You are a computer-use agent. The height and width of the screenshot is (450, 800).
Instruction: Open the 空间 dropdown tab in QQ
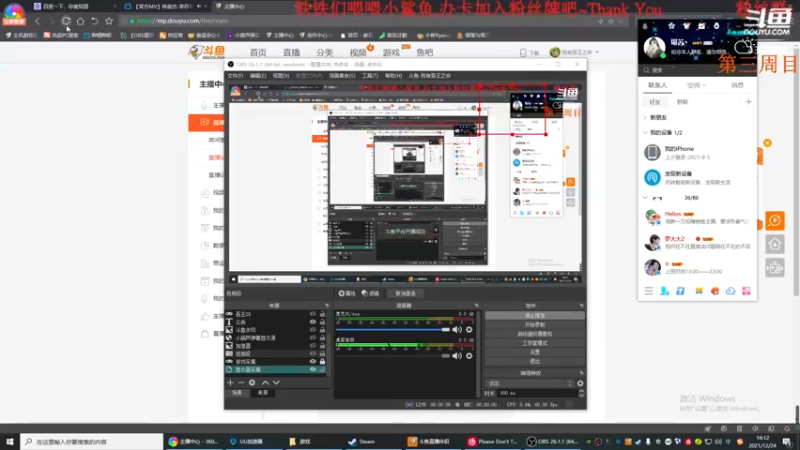tap(696, 85)
